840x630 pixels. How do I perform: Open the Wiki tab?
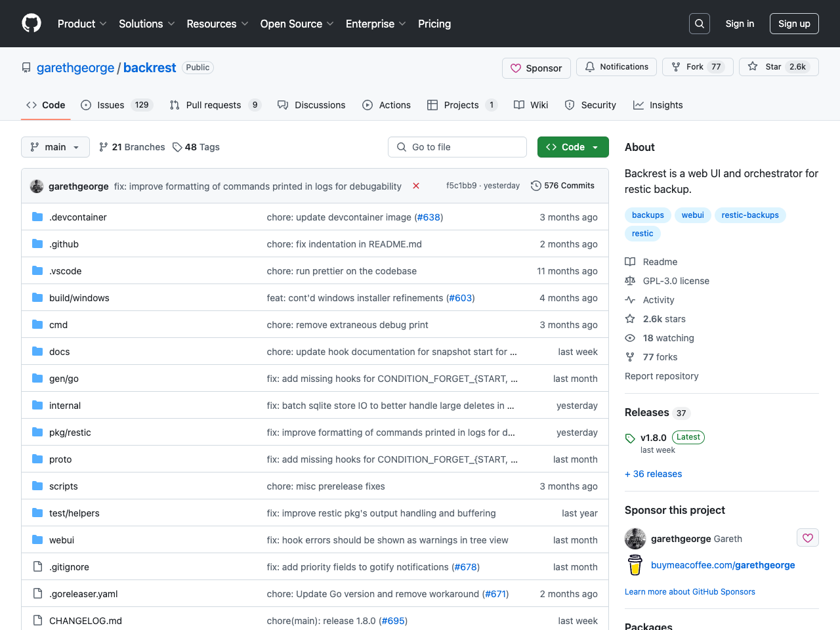[531, 105]
